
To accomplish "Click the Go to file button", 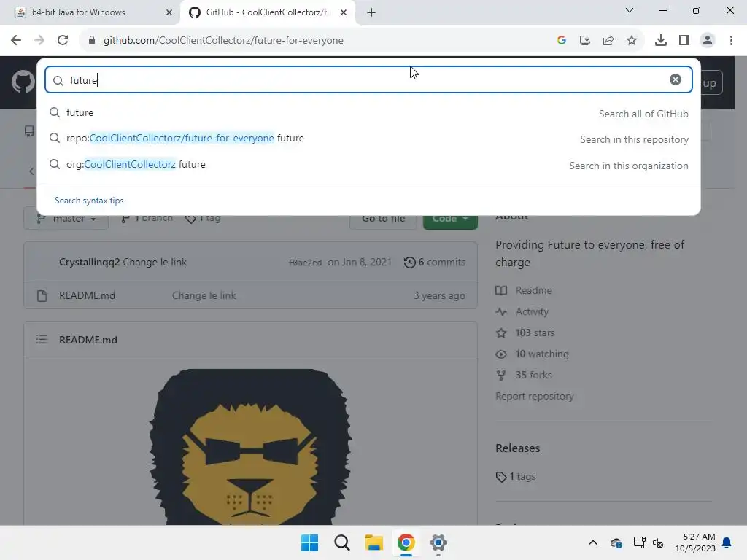I will (383, 219).
